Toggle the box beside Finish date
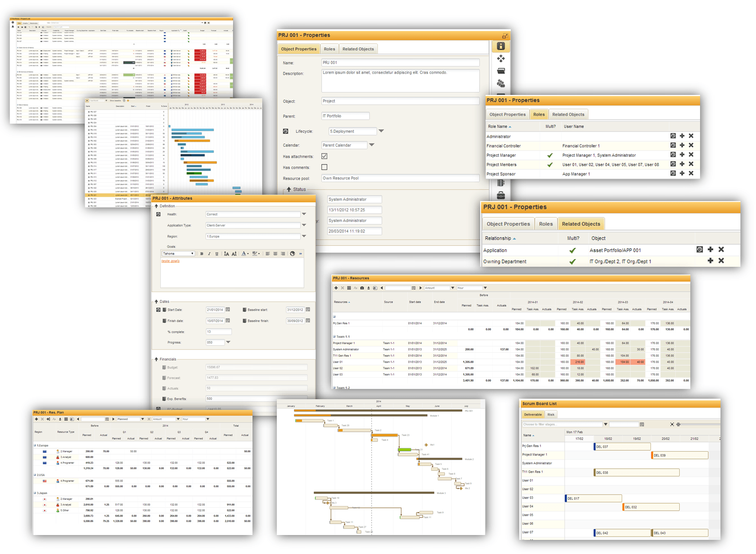Image resolution: width=756 pixels, height=554 pixels. (164, 320)
